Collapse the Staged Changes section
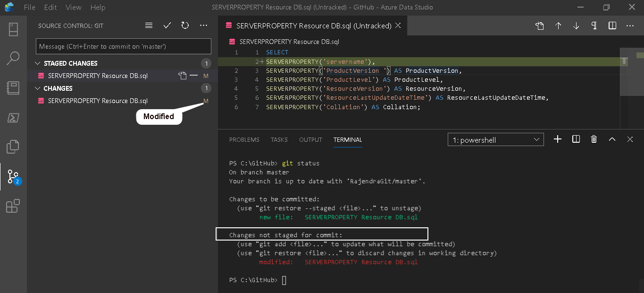This screenshot has height=293, width=644. [38, 63]
